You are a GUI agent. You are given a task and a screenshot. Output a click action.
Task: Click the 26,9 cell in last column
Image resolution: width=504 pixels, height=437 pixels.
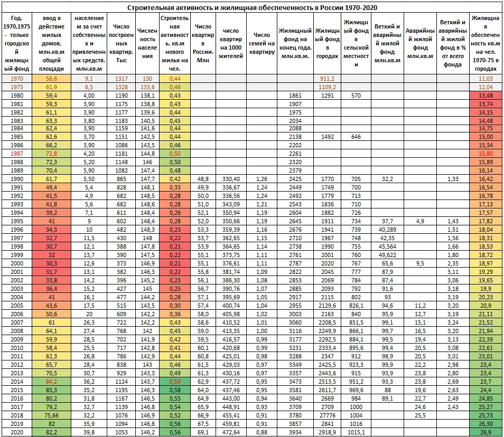pyautogui.click(x=485, y=432)
